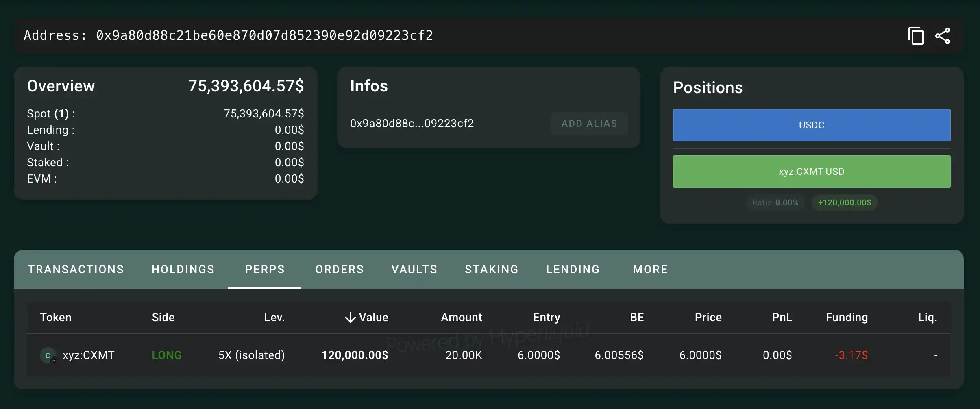Switch to the HOLDINGS tab
This screenshot has height=409, width=980.
183,269
